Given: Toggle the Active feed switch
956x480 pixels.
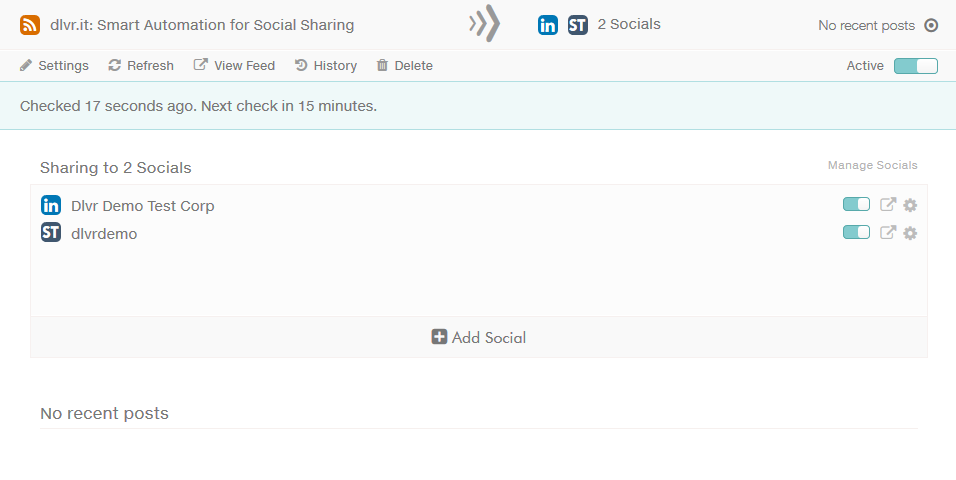Looking at the screenshot, I should (916, 66).
